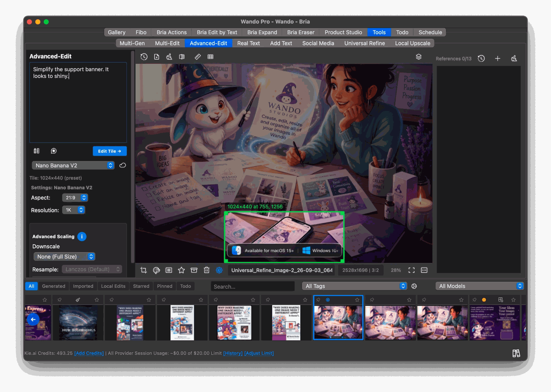The height and width of the screenshot is (392, 551).
Task: Click the Edit Tile button
Action: (x=110, y=151)
